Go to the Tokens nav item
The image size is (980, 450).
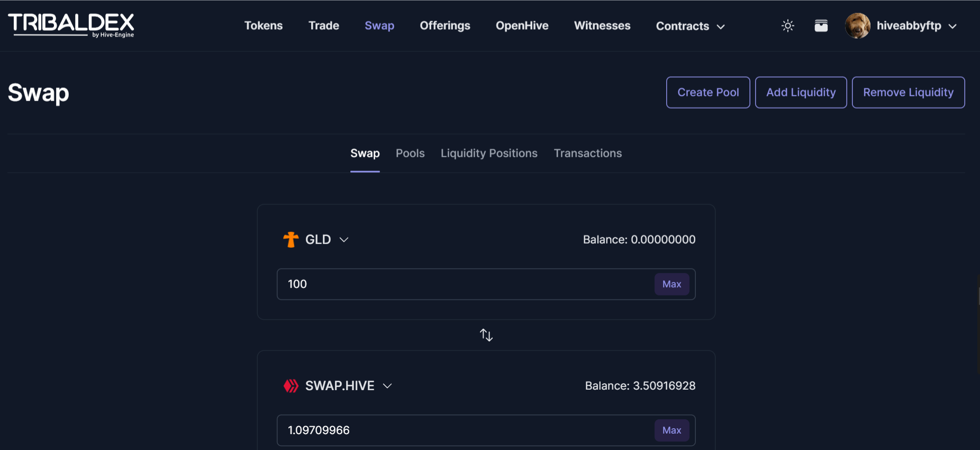tap(264, 25)
